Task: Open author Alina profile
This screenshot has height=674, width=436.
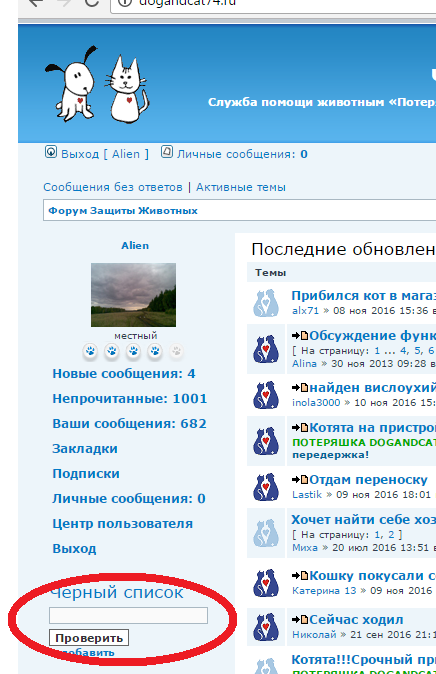Action: tap(304, 363)
